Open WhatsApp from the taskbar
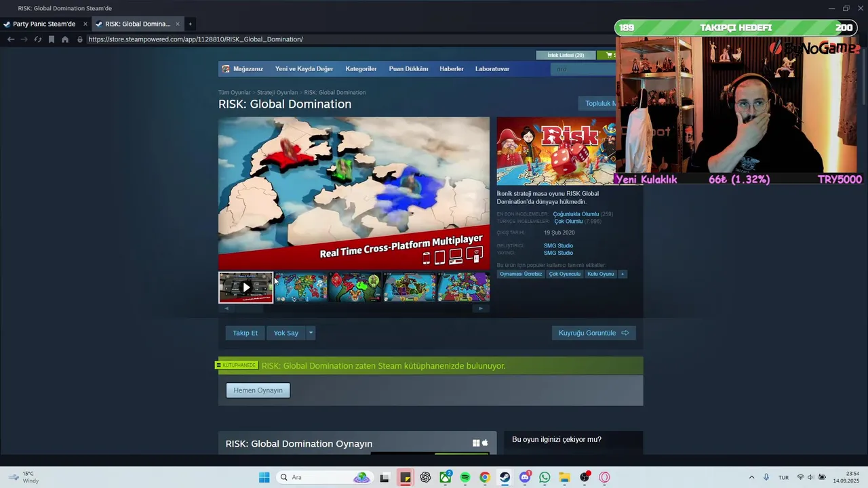 (545, 477)
